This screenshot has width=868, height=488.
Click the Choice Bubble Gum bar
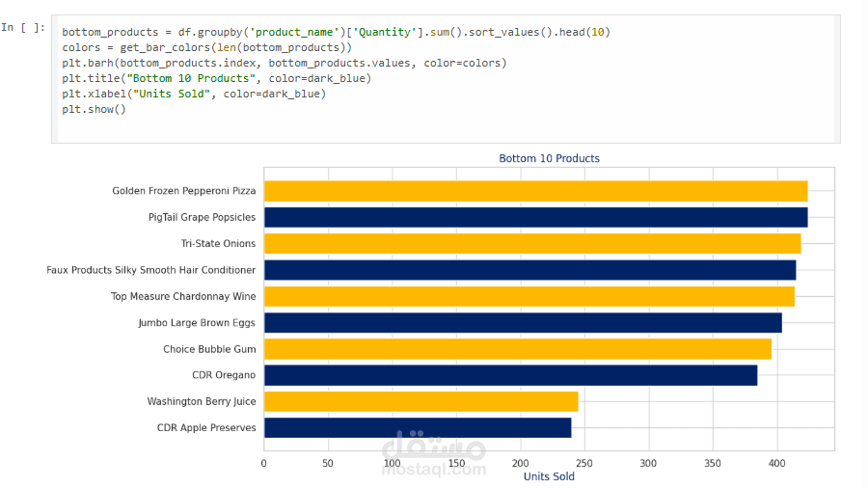pos(517,348)
